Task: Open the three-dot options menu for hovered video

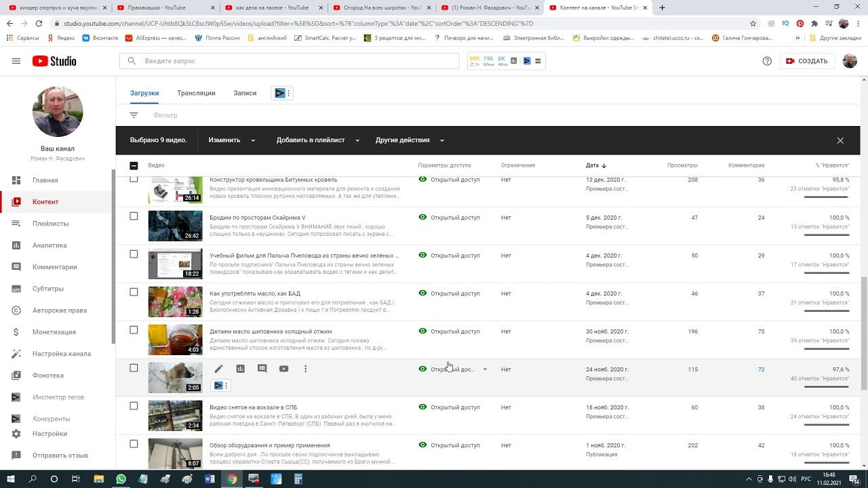Action: 305,369
